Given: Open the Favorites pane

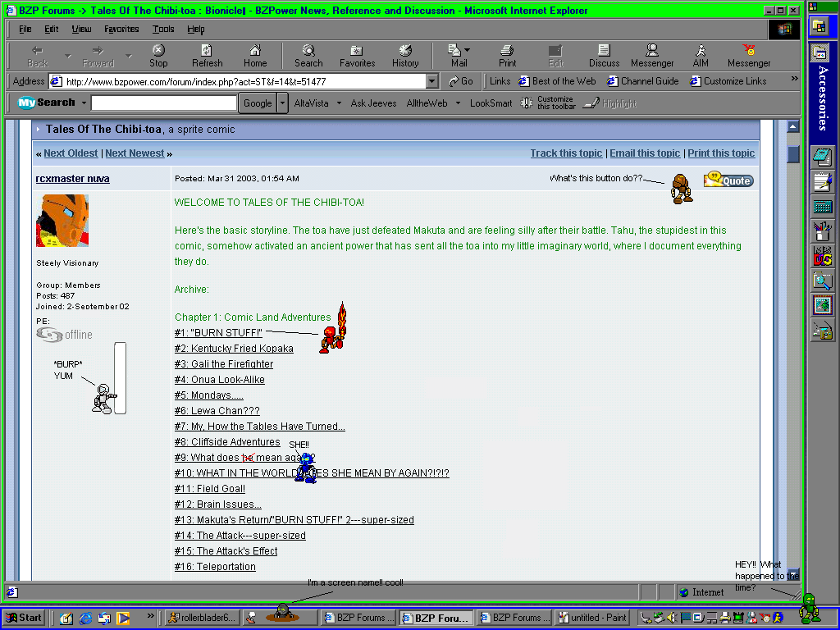Looking at the screenshot, I should pos(357,57).
